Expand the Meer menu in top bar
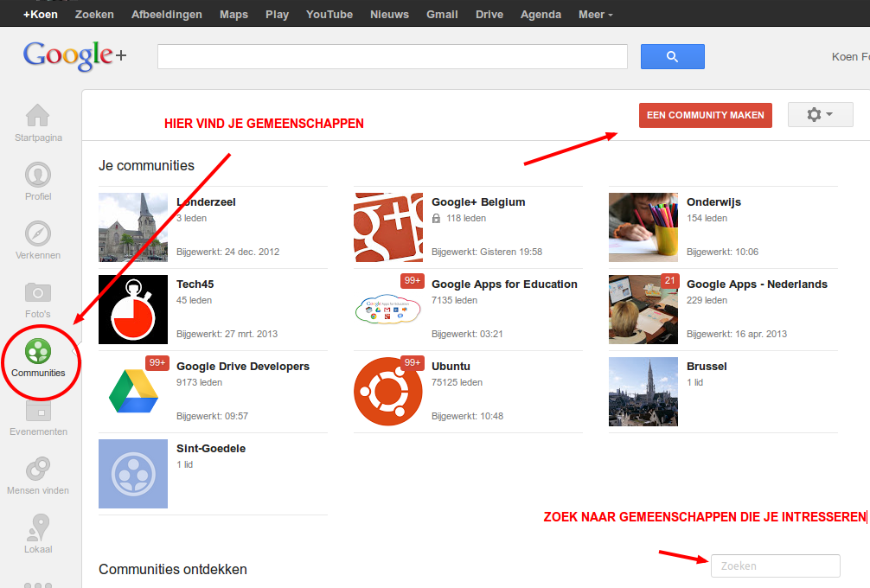 coord(595,15)
